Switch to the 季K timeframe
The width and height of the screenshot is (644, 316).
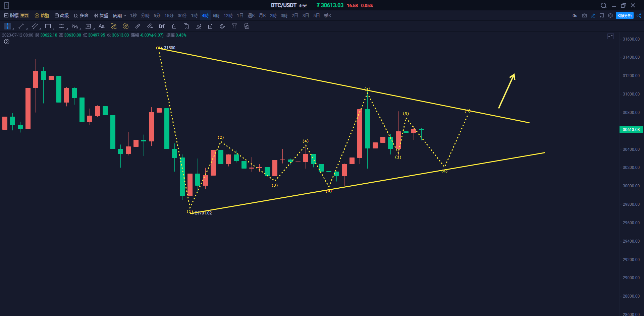pyautogui.click(x=328, y=15)
